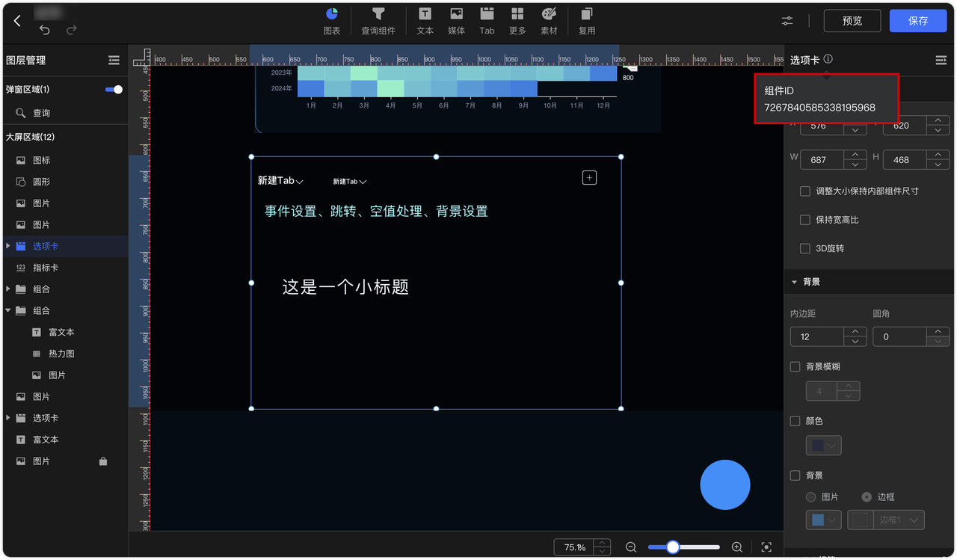The image size is (957, 560).
Task: Click the zoom in magnifier icon
Action: (x=737, y=547)
